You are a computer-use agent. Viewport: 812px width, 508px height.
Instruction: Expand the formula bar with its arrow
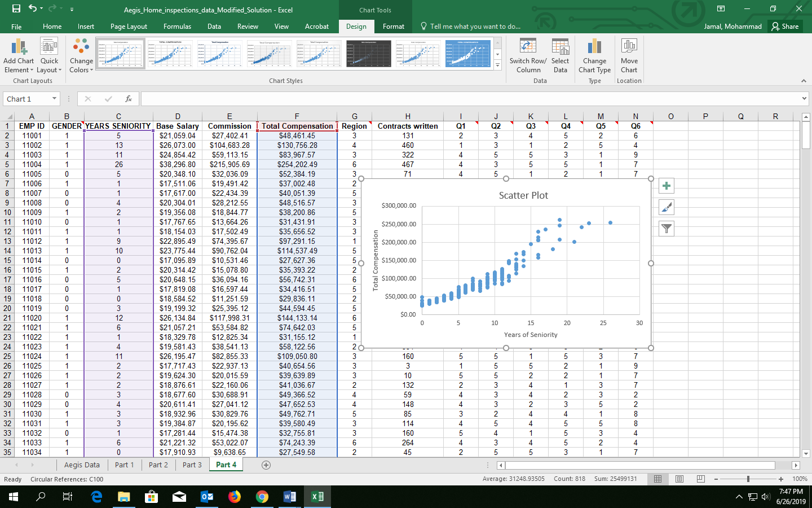[804, 99]
